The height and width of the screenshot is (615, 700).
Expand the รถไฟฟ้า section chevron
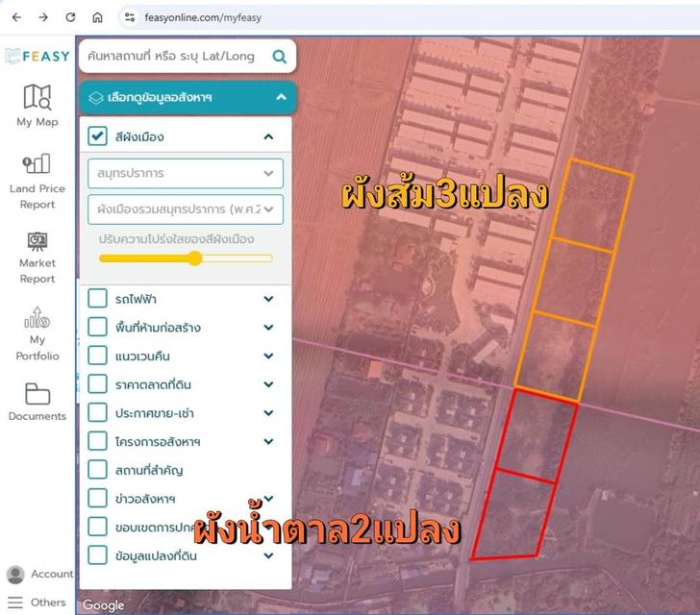pyautogui.click(x=268, y=299)
